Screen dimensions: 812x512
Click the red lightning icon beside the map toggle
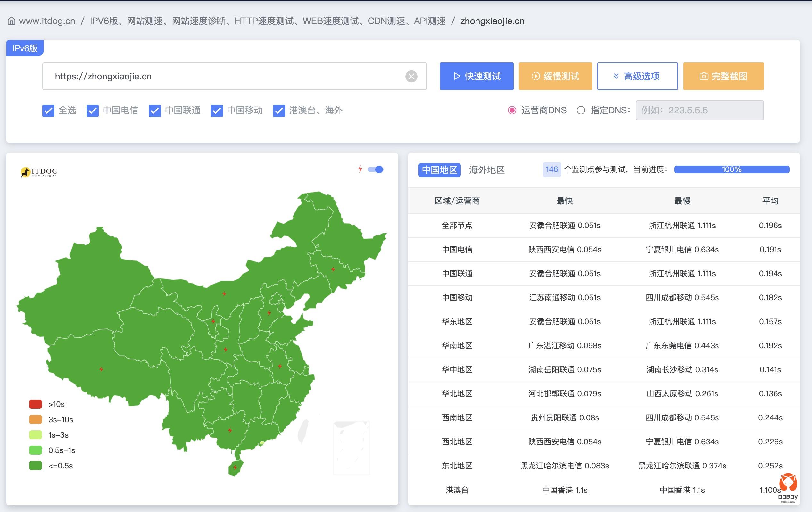coord(360,169)
